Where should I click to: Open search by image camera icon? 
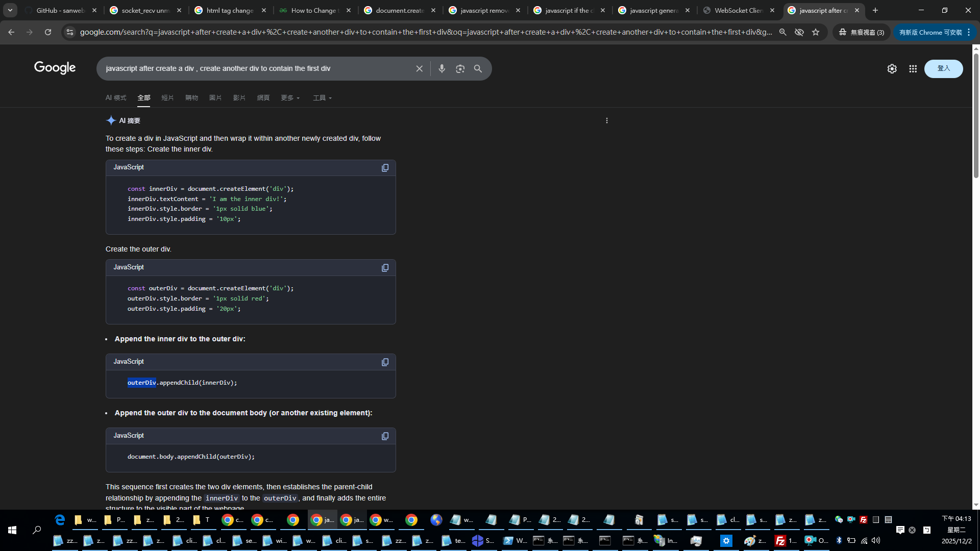(460, 68)
